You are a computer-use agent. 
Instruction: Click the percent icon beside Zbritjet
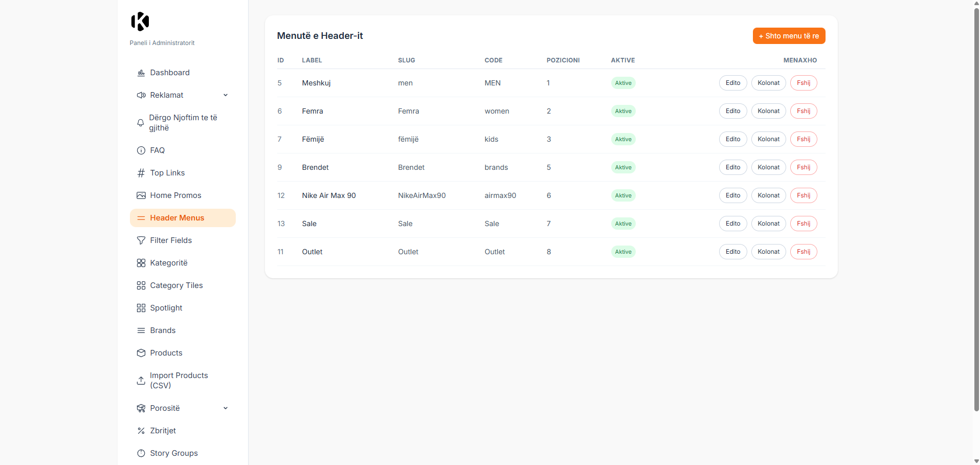point(141,431)
